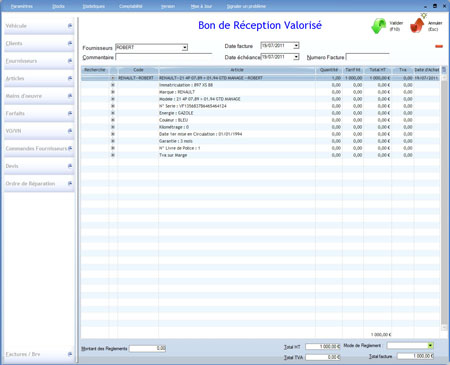Click the row marker icon beside Garantie : 3 mois
Viewport: 450px width, 365px height.
(113, 141)
